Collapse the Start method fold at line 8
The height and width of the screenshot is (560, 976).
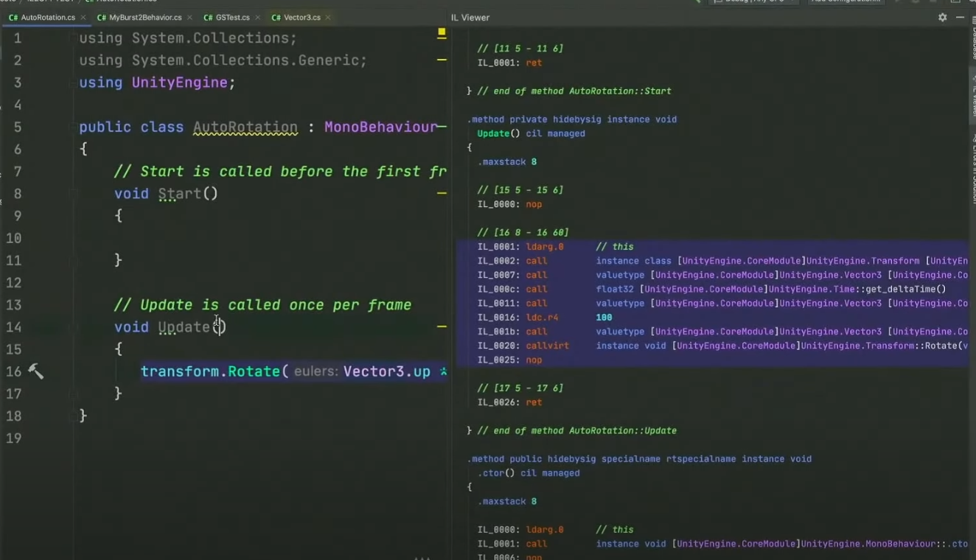coord(73,194)
